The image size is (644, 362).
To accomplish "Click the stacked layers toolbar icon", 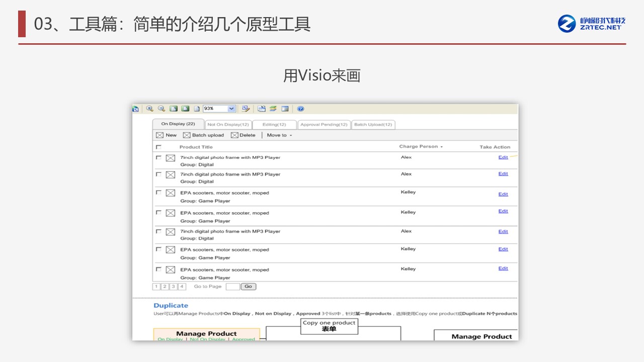I will pos(273,109).
